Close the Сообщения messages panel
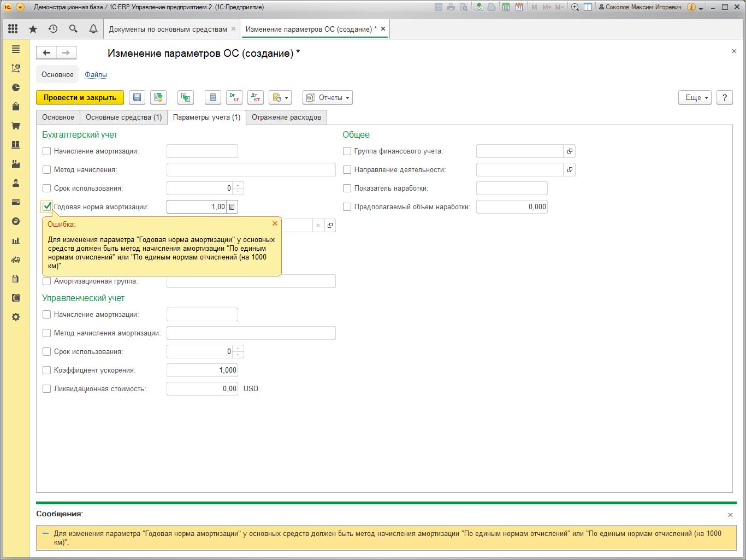The height and width of the screenshot is (560, 746). [730, 515]
